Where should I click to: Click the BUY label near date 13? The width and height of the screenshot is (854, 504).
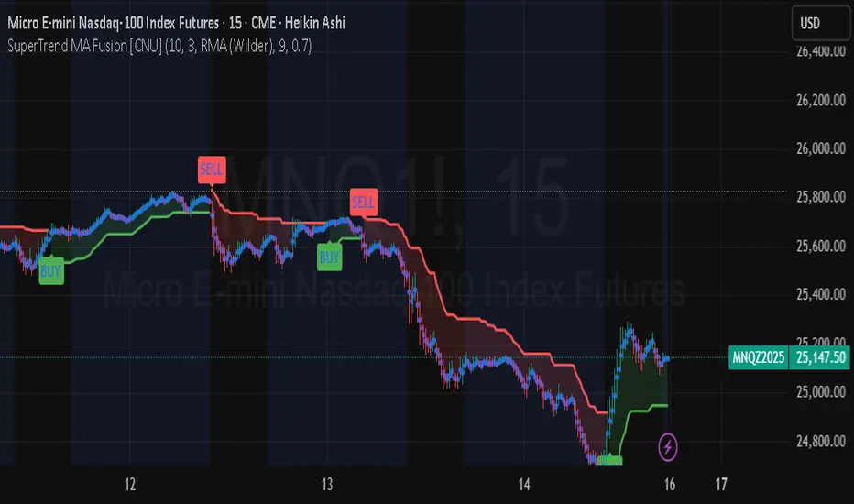330,257
